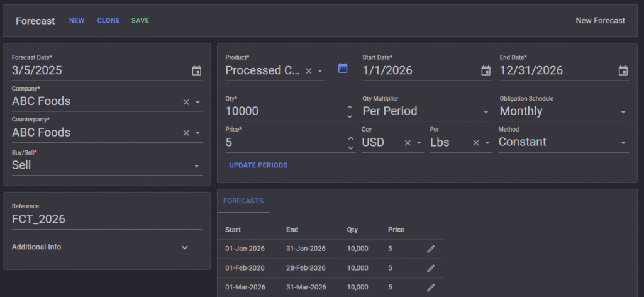Edit the 01-Mar-2026 forecast row
The image size is (644, 297).
coord(430,287)
